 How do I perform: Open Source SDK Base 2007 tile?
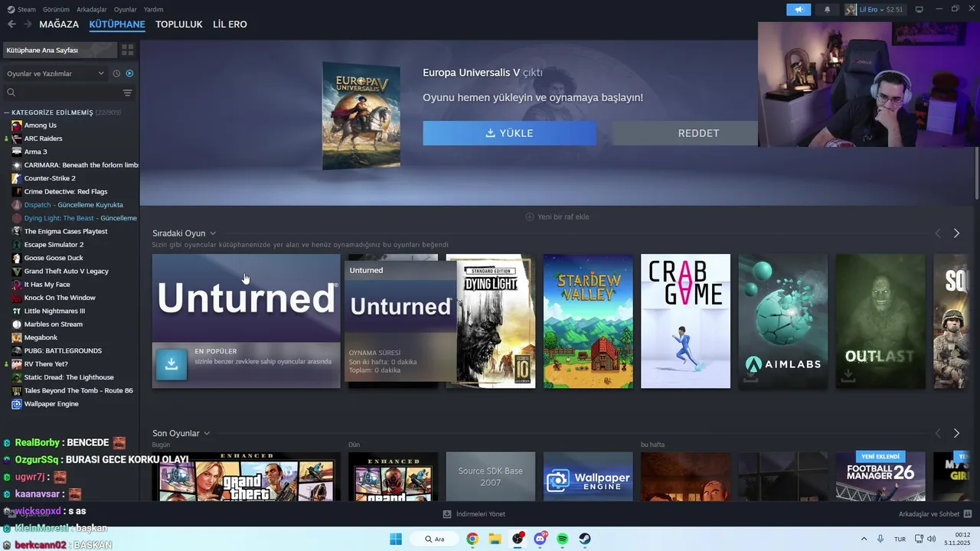click(491, 476)
